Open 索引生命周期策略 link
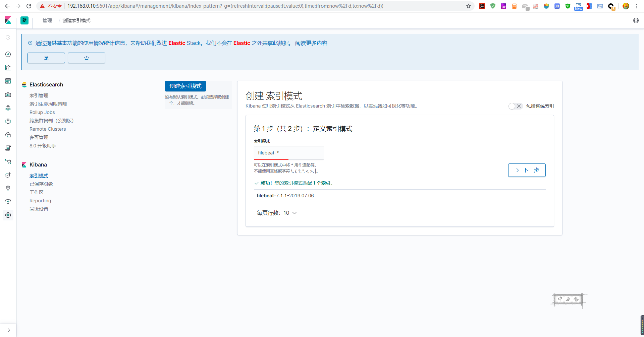This screenshot has width=644, height=337. coord(48,104)
